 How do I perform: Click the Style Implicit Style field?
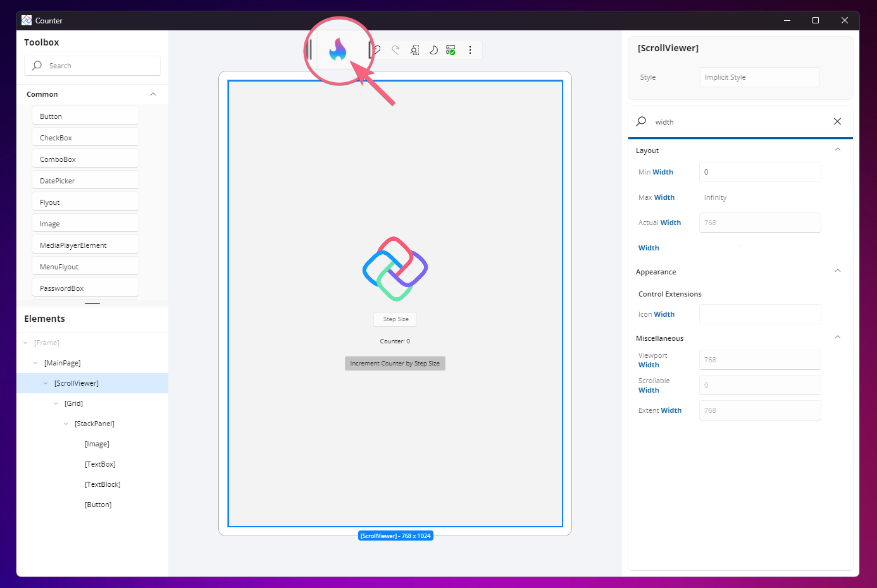click(x=759, y=77)
